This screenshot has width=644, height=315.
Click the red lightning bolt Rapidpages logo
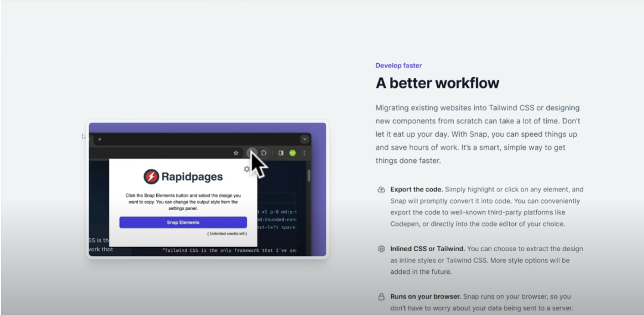(x=151, y=177)
